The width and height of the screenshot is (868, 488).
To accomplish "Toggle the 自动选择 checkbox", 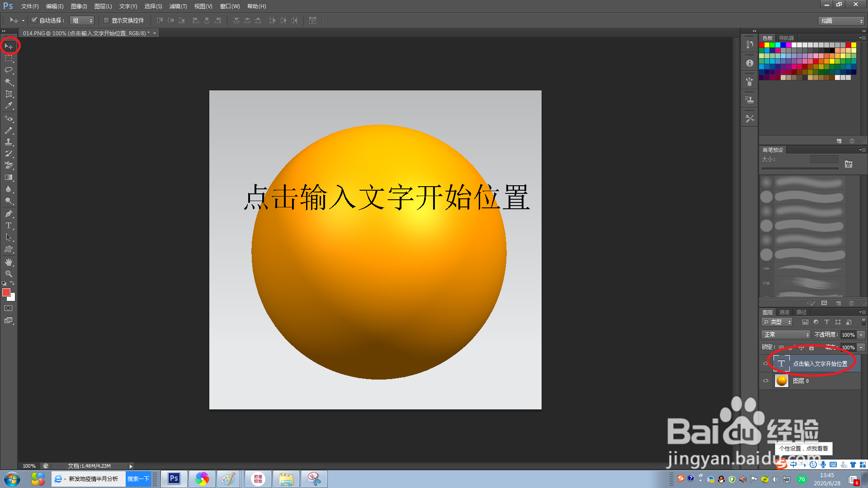I will tap(34, 20).
